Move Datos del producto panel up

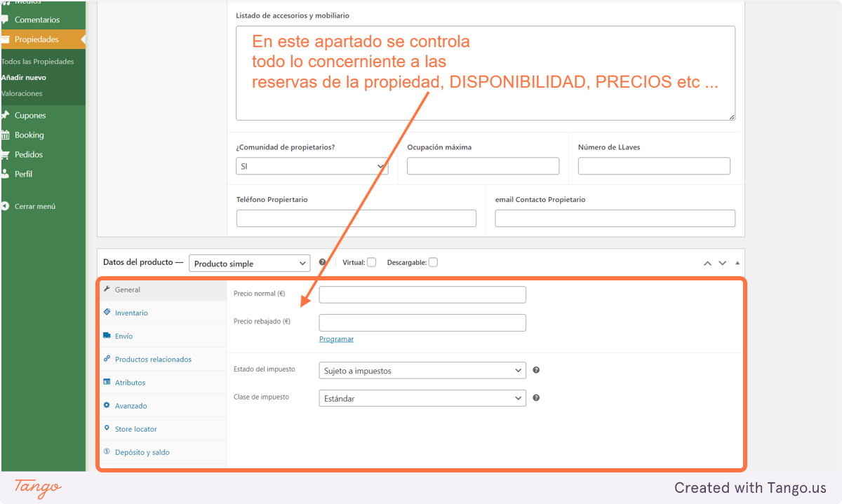(708, 263)
